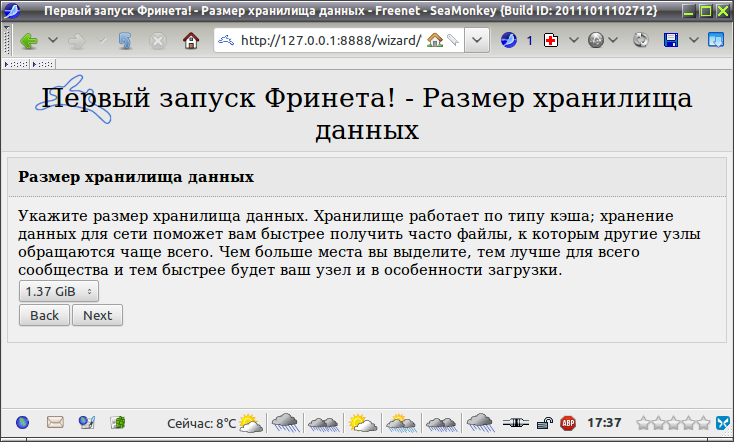Click the blue floppy disk Save icon
This screenshot has width=734, height=442.
tap(671, 40)
